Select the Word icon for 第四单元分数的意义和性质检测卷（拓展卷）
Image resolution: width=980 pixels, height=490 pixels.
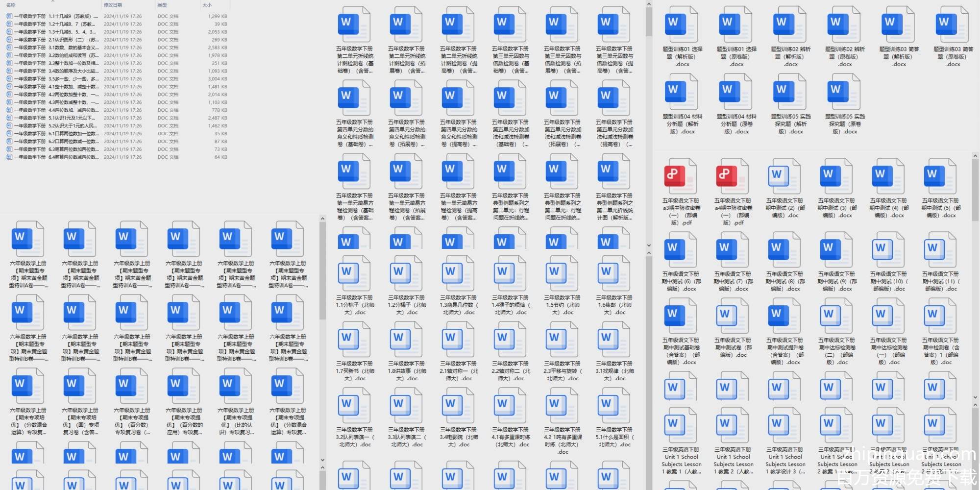(x=406, y=98)
